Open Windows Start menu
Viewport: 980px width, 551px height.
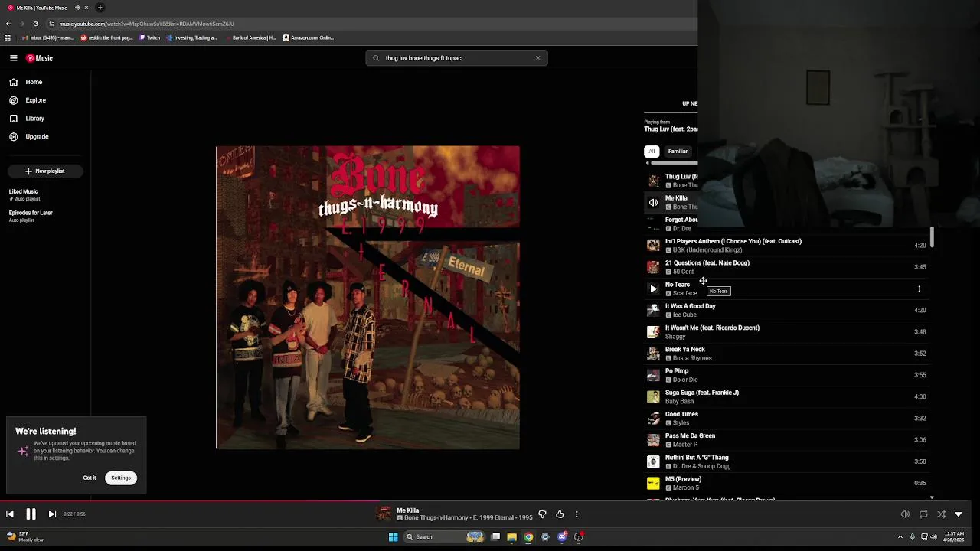(x=393, y=537)
